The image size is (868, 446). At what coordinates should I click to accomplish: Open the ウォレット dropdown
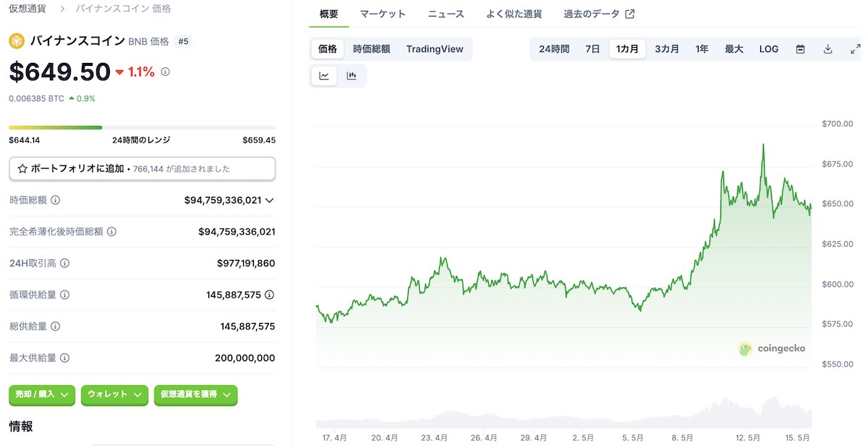(114, 395)
